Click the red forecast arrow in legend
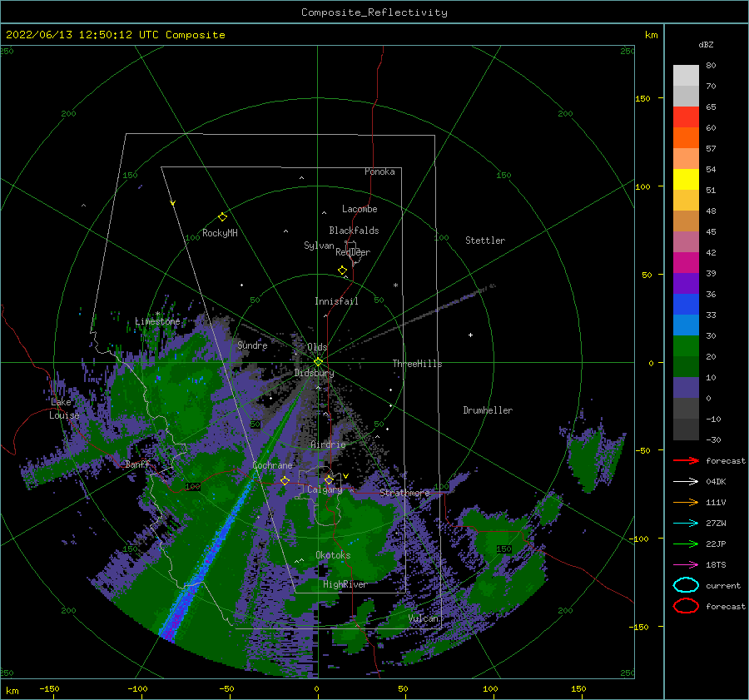This screenshot has height=700, width=749. pyautogui.click(x=686, y=460)
